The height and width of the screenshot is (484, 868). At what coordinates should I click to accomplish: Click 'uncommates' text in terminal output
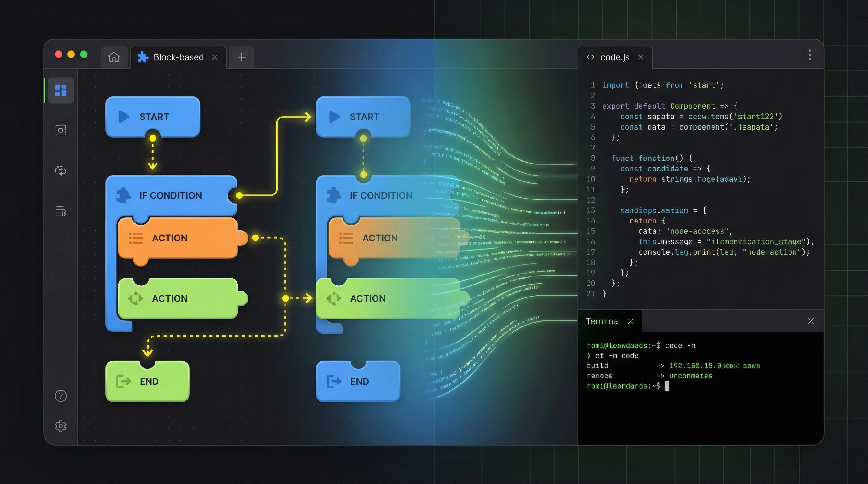[x=691, y=376]
